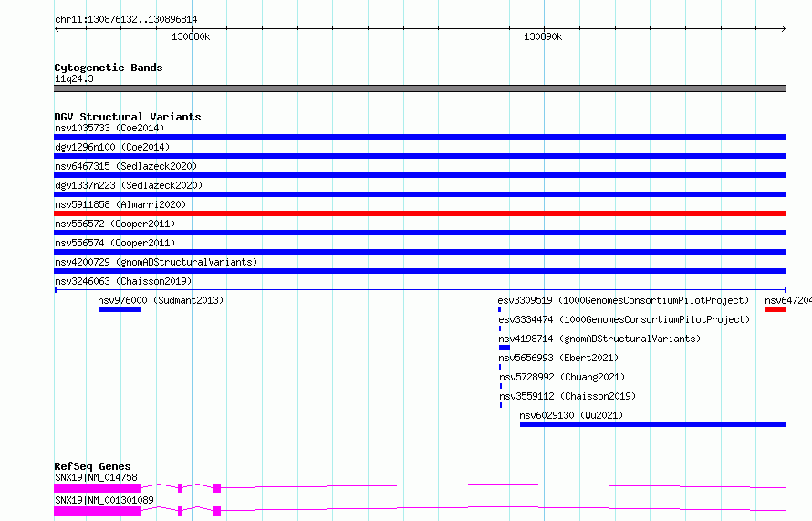The height and width of the screenshot is (521, 812).
Task: Click the 11q24.3 cytogenetic band bar
Action: [x=420, y=89]
